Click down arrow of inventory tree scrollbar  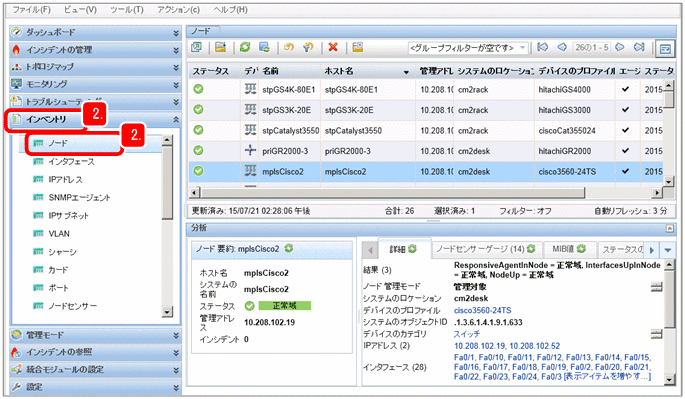167,312
